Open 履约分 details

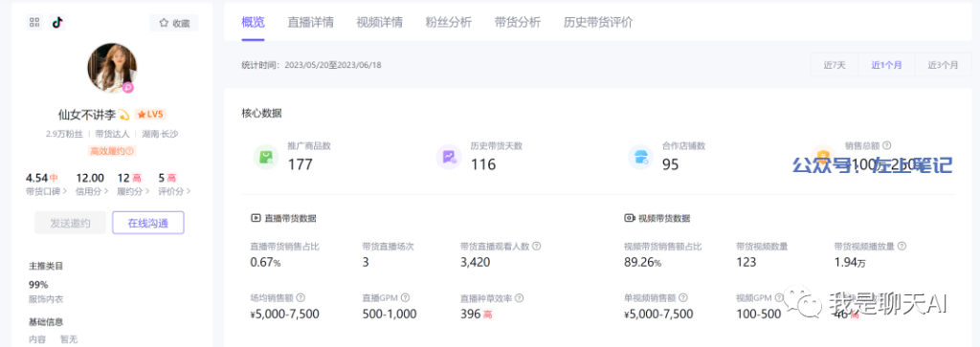point(133,191)
